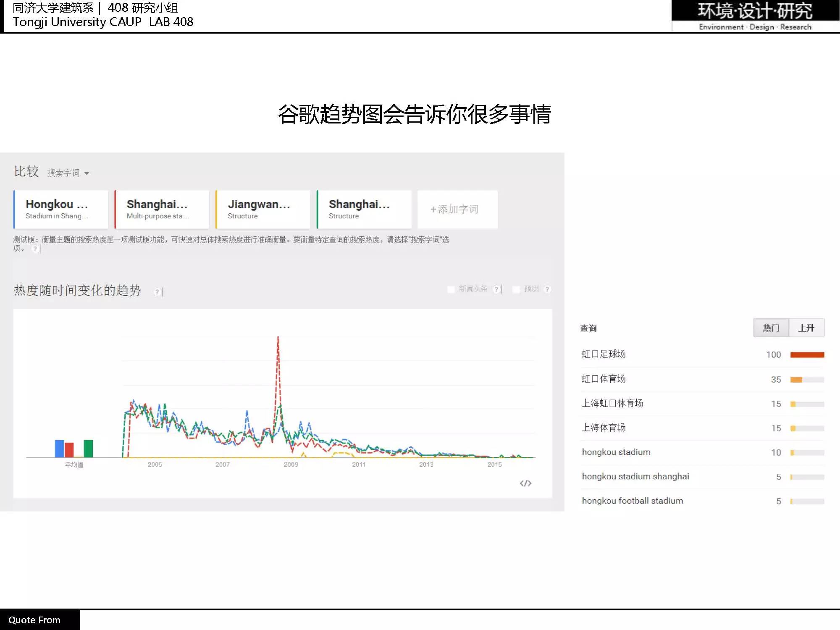Switch to the 上升 tab
Viewport: 840px width, 630px height.
806,328
